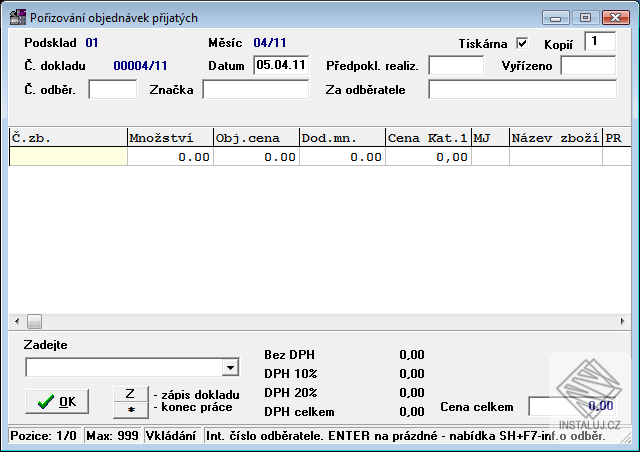The width and height of the screenshot is (640, 452).
Task: Click the application icon in title bar
Action: [x=18, y=18]
